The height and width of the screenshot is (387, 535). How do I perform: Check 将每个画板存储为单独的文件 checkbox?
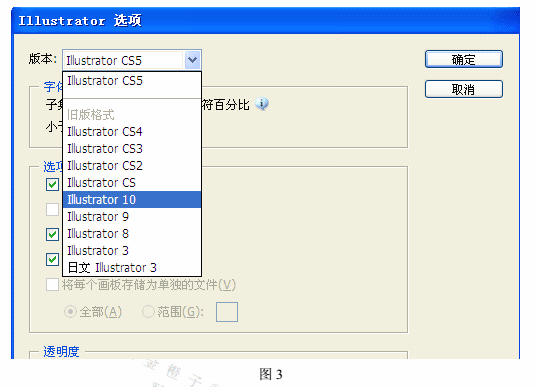(x=53, y=284)
